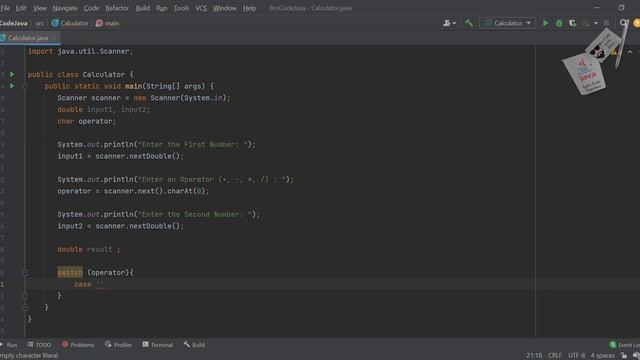Screen dimensions: 640x360
Task: Click the greyed-out stop square in the toolbar
Action: 607,23
